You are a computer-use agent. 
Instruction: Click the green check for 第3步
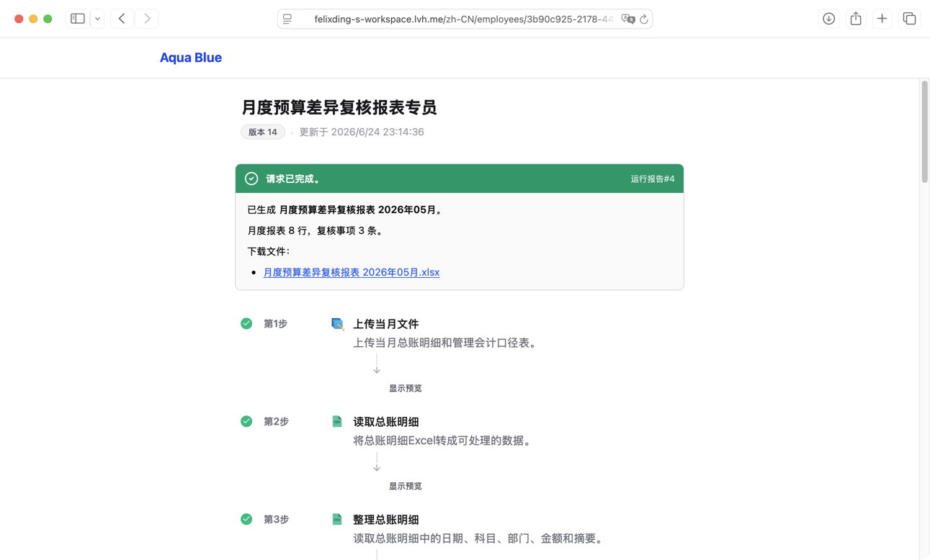pos(246,519)
